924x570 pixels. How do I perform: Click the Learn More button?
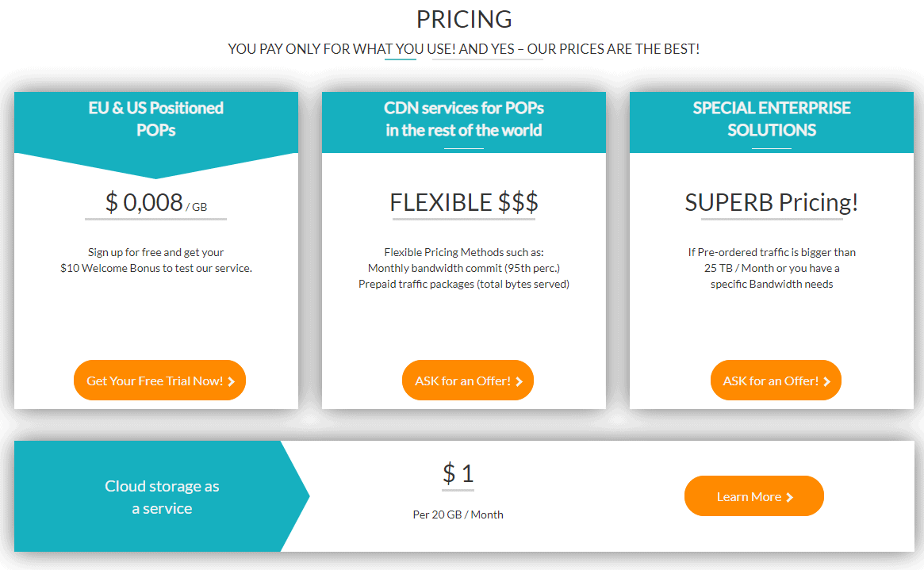753,495
